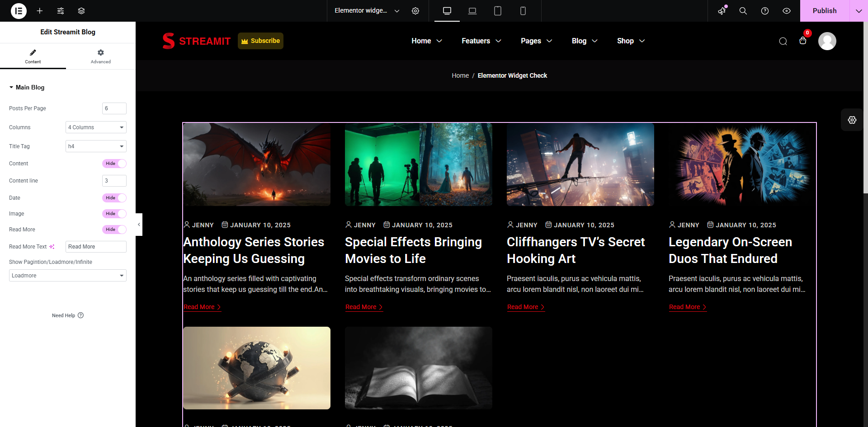Open the open book post thumbnail
This screenshot has width=868, height=427.
point(419,368)
